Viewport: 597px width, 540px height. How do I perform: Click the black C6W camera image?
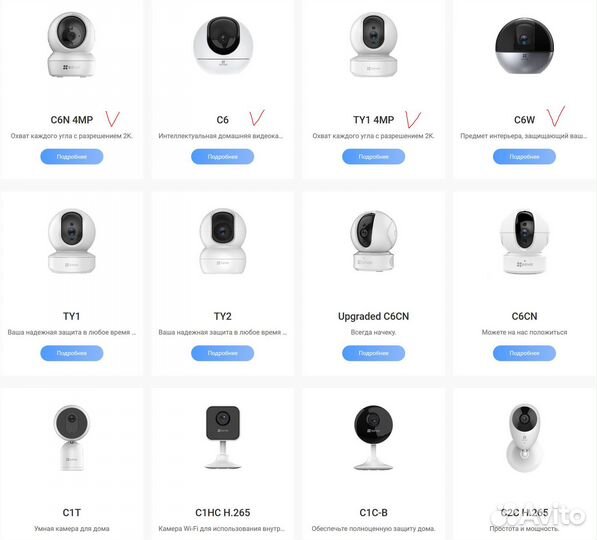coord(524,45)
